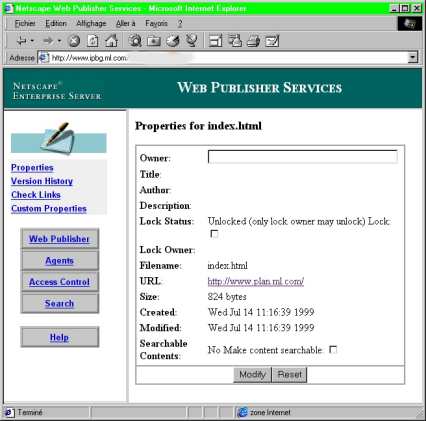Open the Aller à menu
This screenshot has width=426, height=421.
tap(125, 24)
